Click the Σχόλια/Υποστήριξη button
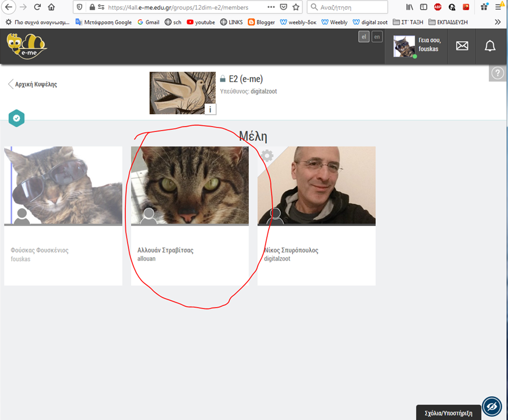 click(448, 413)
